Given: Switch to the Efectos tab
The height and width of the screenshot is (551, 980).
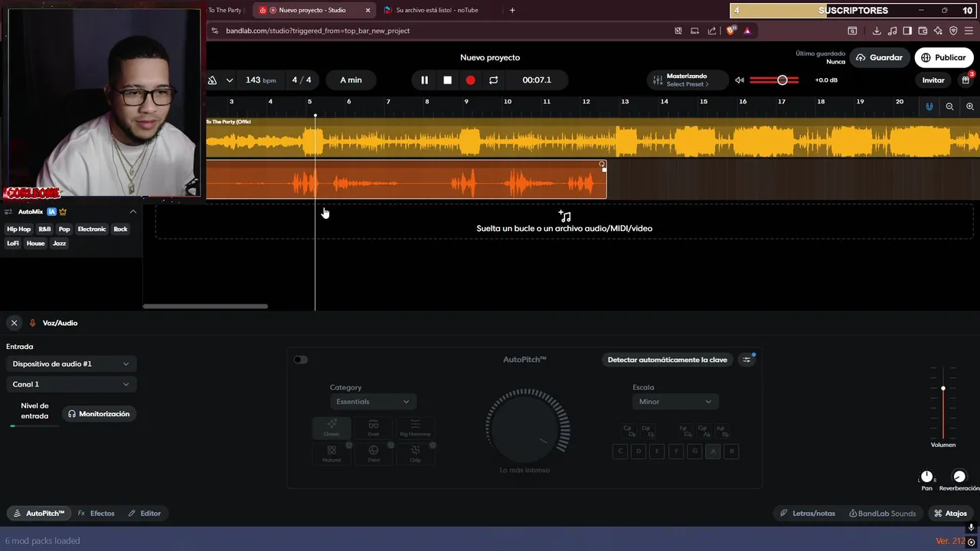Looking at the screenshot, I should pos(96,514).
